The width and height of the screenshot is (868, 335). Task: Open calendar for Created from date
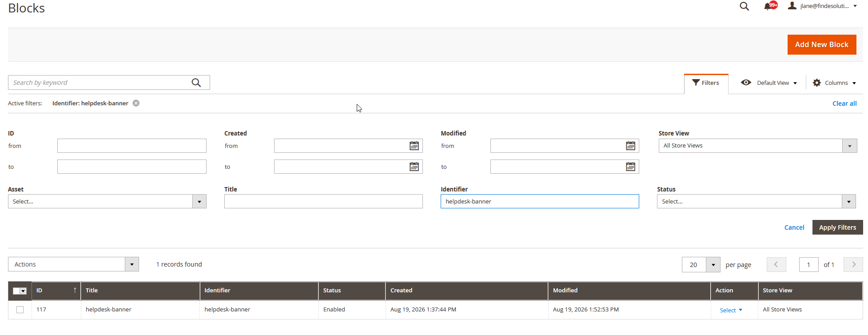pyautogui.click(x=414, y=146)
